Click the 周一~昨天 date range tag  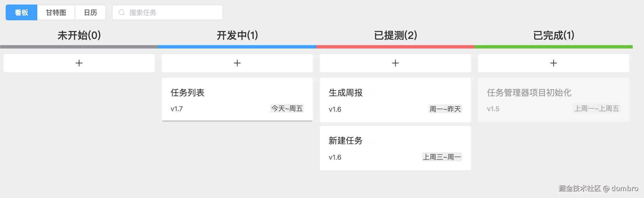445,109
